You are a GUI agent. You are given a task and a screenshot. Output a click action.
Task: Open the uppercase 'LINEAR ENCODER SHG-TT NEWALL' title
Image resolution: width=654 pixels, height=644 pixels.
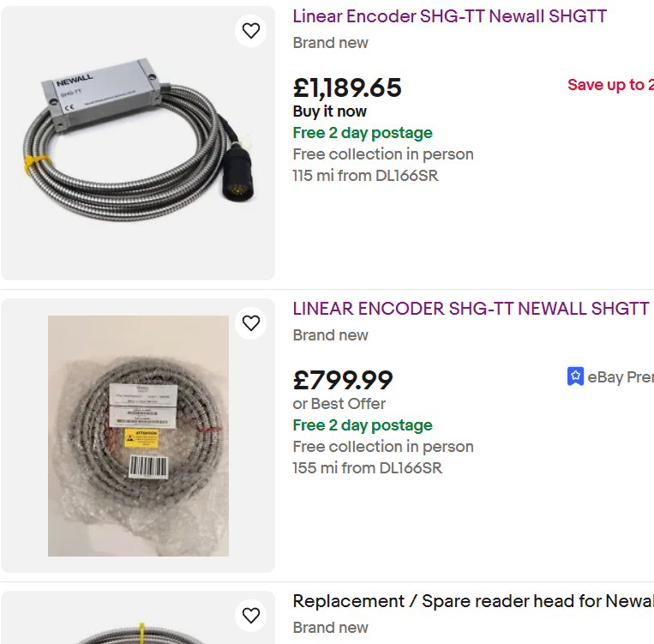471,309
